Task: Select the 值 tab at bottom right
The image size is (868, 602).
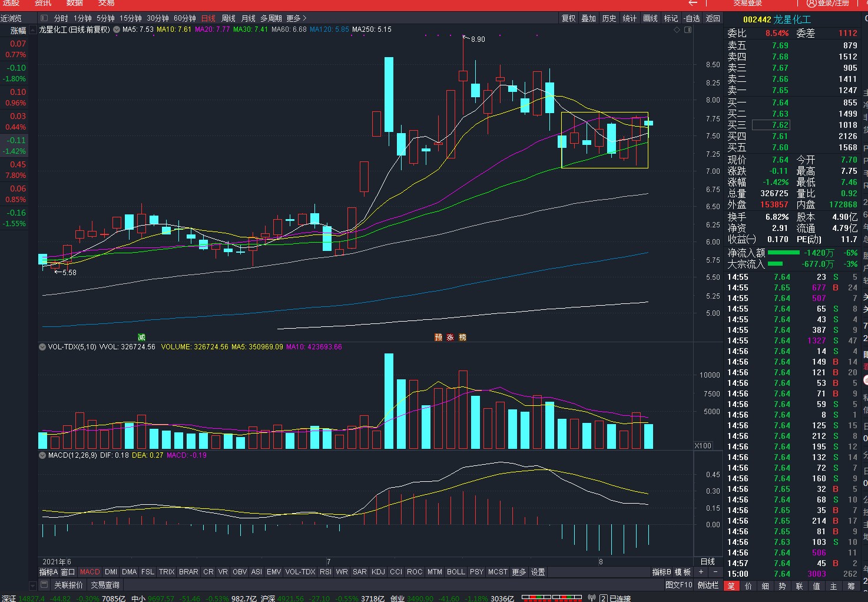Action: pyautogui.click(x=817, y=586)
